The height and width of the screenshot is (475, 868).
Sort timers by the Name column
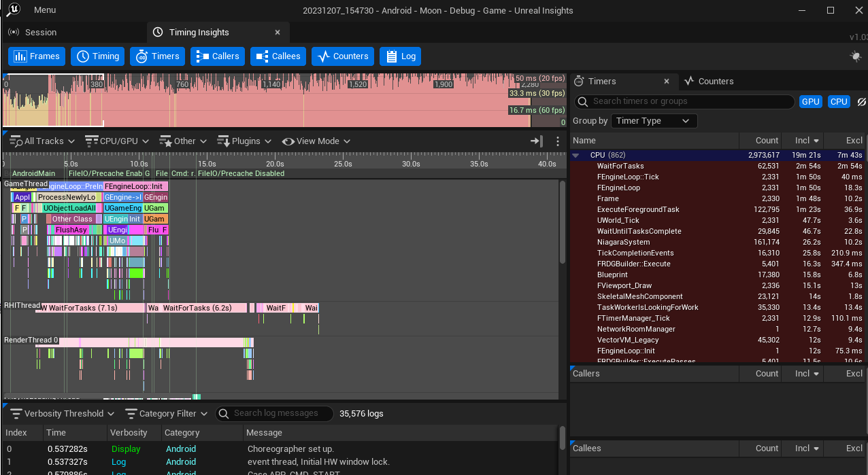point(654,141)
